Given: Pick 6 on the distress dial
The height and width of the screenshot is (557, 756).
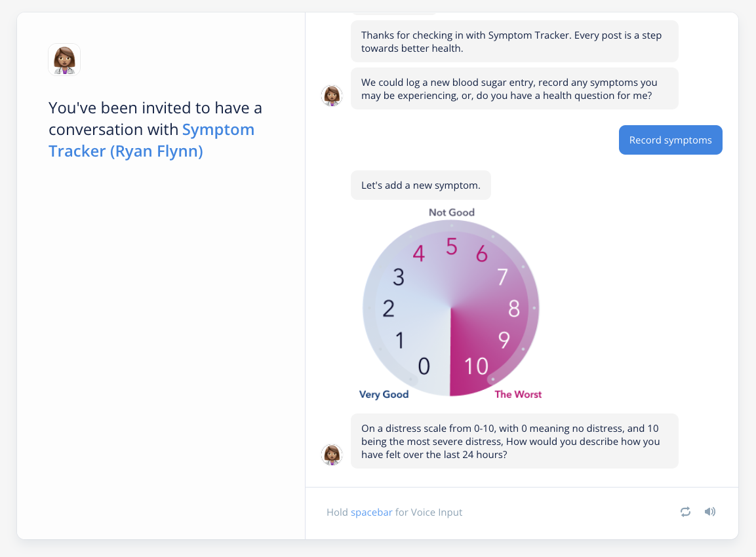Looking at the screenshot, I should tap(482, 254).
